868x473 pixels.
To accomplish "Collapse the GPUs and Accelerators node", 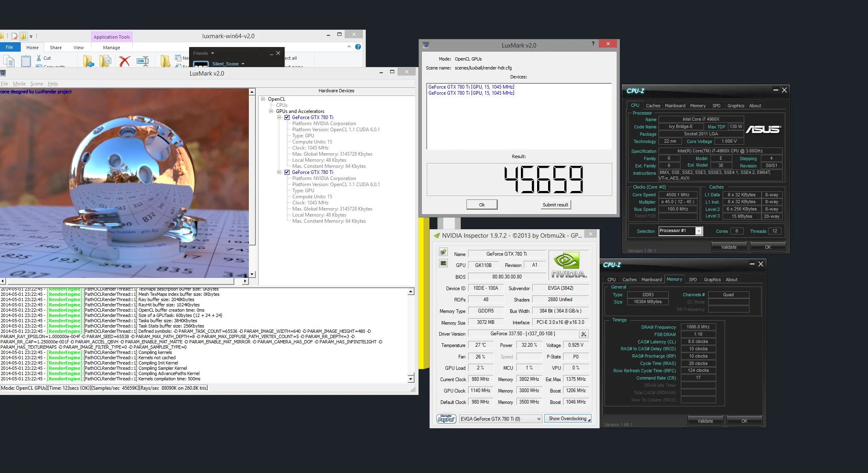I will [271, 111].
